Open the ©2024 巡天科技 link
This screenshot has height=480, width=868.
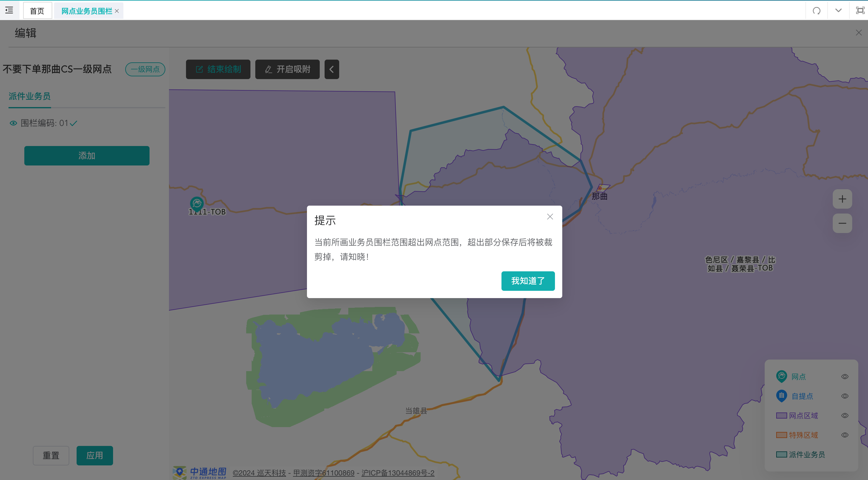(259, 473)
